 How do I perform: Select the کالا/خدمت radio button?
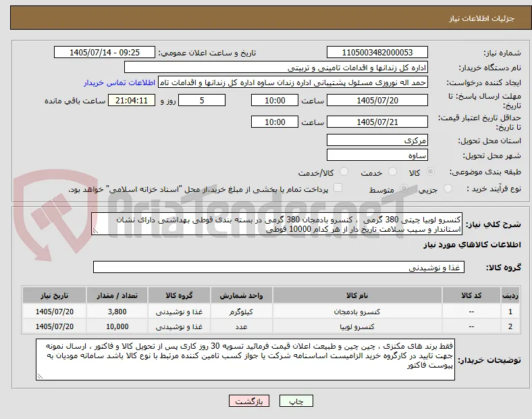(344, 172)
